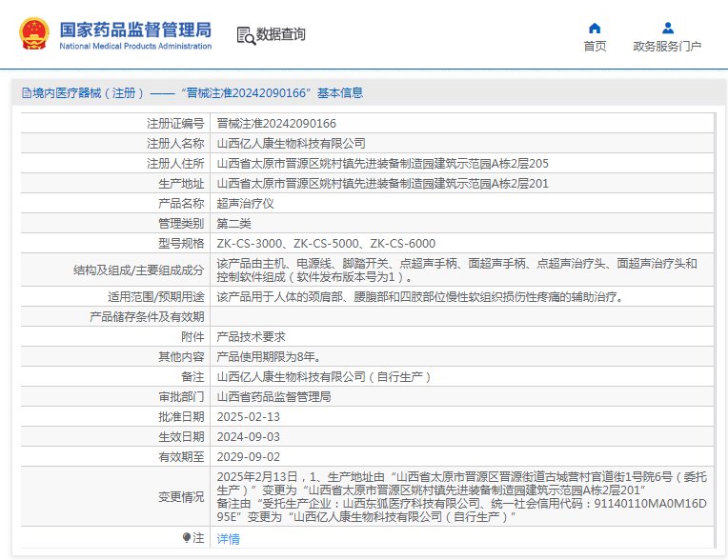The image size is (728, 560).
Task: Click the 附件 row label
Action: pos(192,336)
